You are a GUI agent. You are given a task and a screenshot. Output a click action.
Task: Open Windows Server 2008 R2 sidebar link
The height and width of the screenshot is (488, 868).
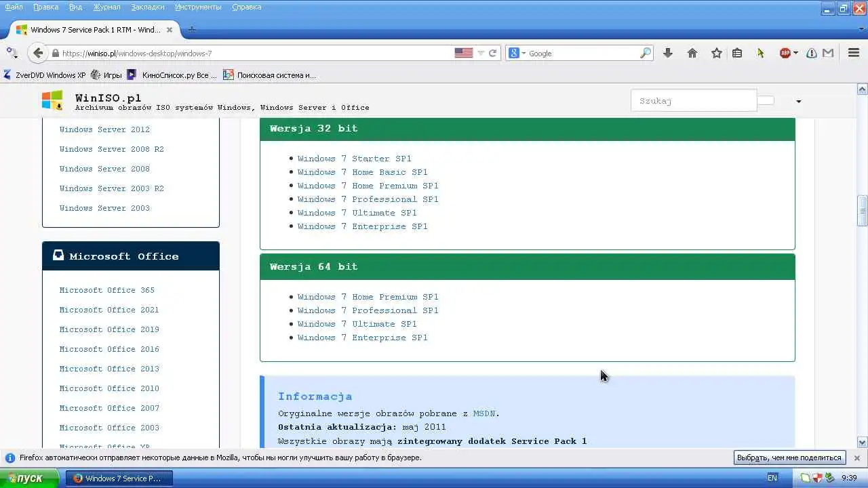coord(111,149)
